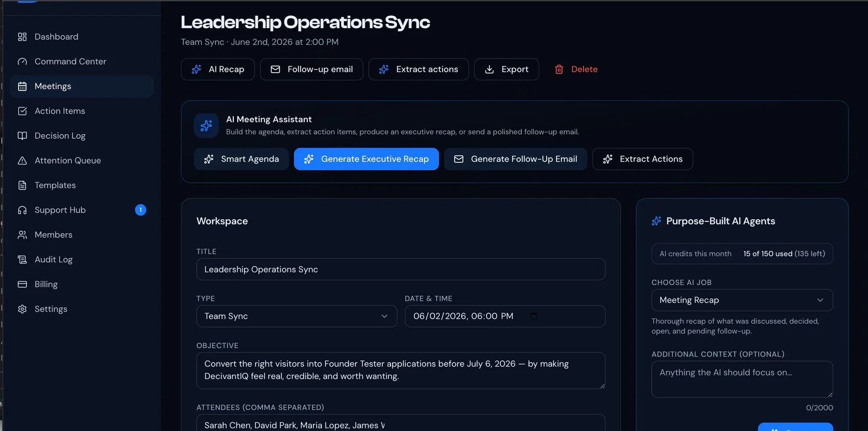
Task: Click Smart Agenda button
Action: click(x=241, y=159)
